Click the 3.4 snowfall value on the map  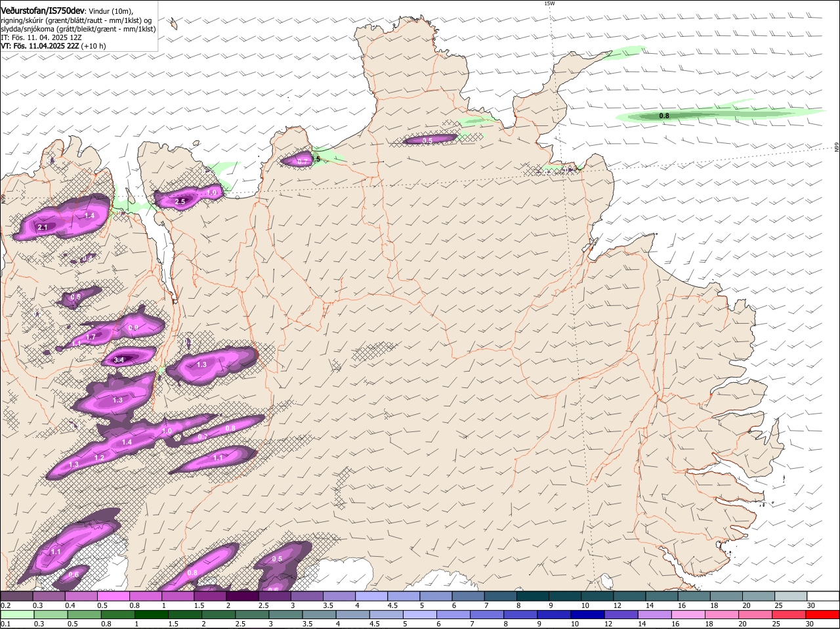(119, 360)
